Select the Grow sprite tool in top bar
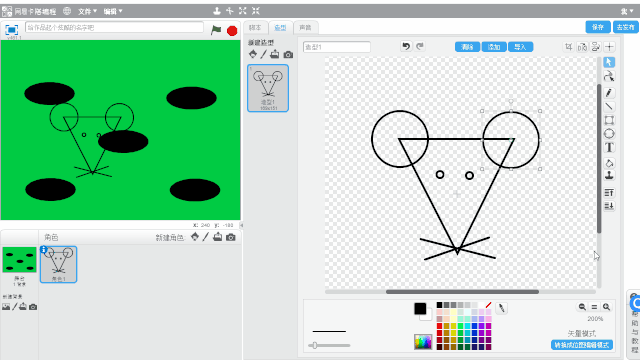The height and width of the screenshot is (360, 640). tap(242, 11)
